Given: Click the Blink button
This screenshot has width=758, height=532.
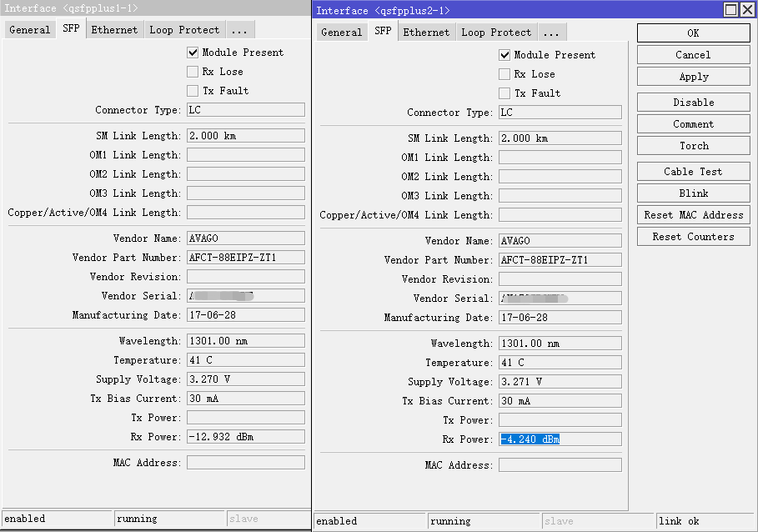Looking at the screenshot, I should 693,193.
